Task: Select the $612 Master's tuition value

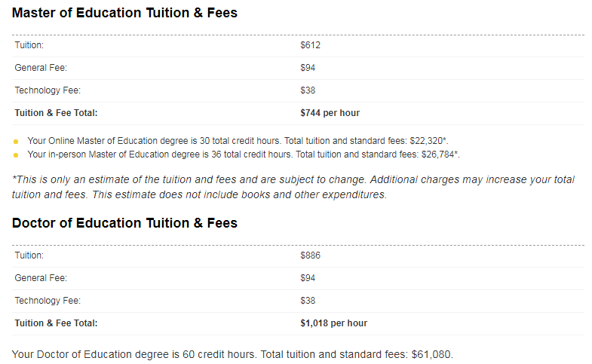Action: tap(311, 45)
